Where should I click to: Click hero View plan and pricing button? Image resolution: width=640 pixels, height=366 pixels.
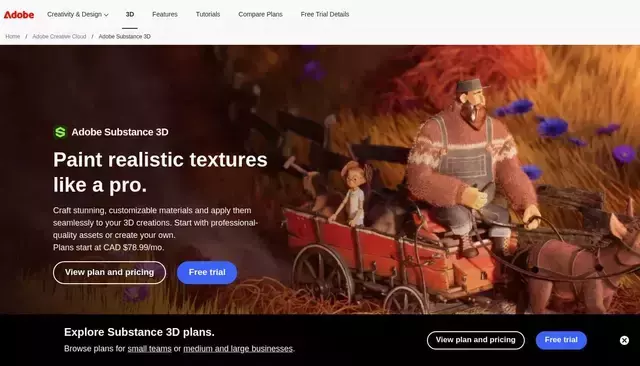point(109,273)
